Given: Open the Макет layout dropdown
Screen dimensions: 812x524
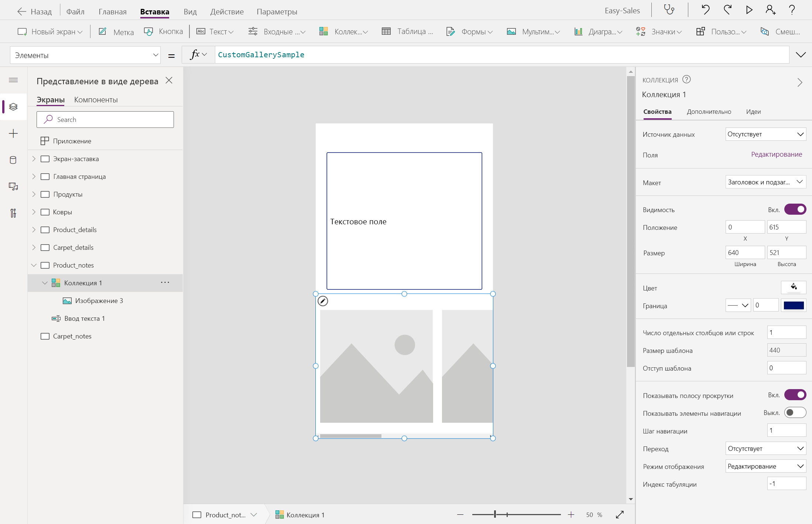Looking at the screenshot, I should click(765, 182).
